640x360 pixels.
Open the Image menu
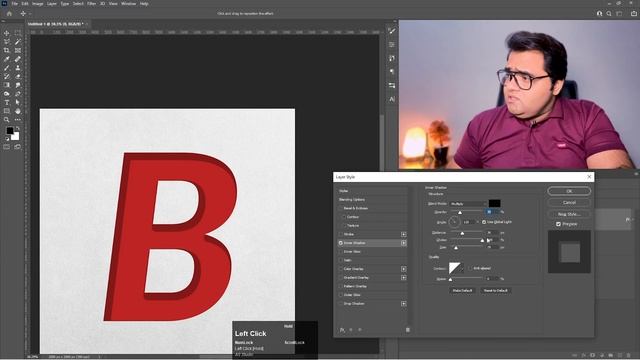pos(38,3)
